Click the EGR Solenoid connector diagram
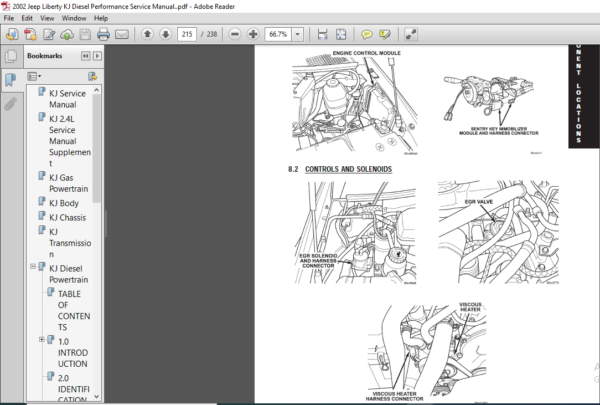This screenshot has height=405, width=600. pos(355,232)
